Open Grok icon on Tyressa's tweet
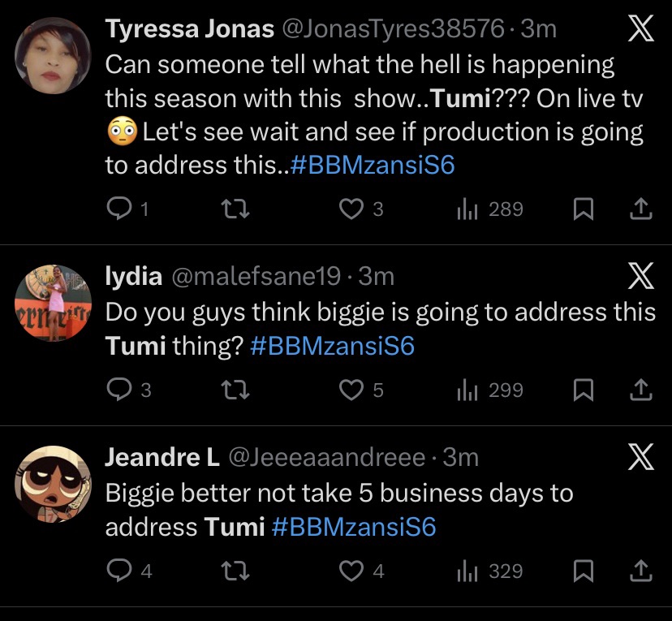This screenshot has height=621, width=672. (641, 31)
